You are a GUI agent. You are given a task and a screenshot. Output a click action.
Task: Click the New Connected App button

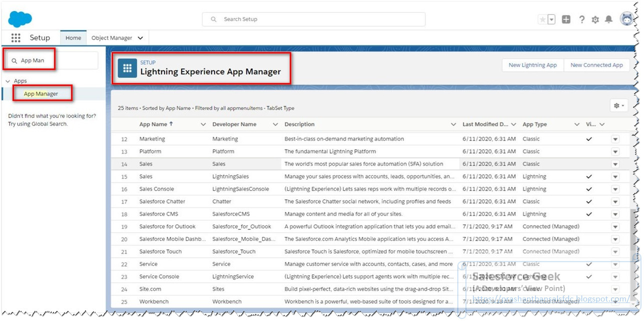[x=596, y=65]
